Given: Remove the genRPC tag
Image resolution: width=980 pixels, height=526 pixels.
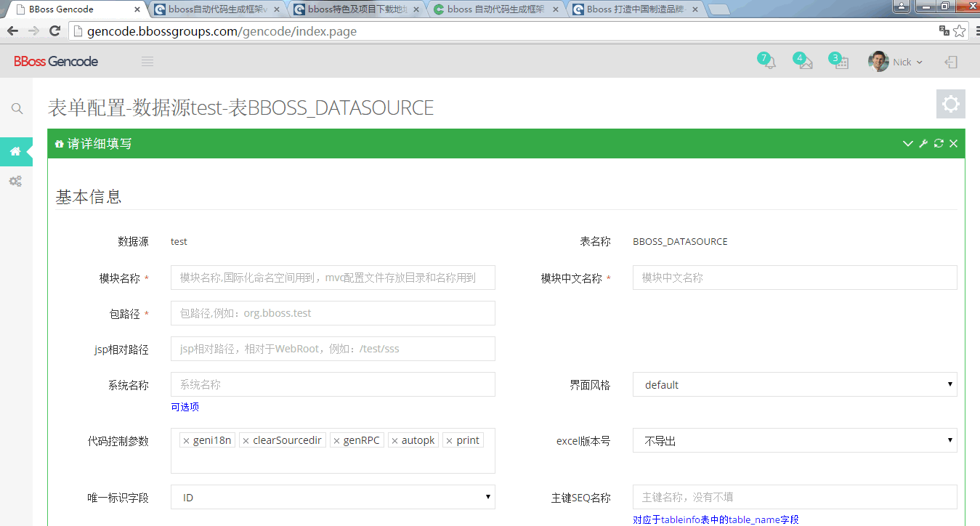Looking at the screenshot, I should 336,441.
